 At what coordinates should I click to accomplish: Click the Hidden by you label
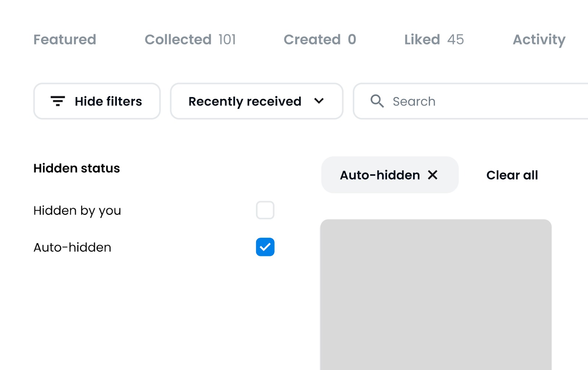(77, 211)
